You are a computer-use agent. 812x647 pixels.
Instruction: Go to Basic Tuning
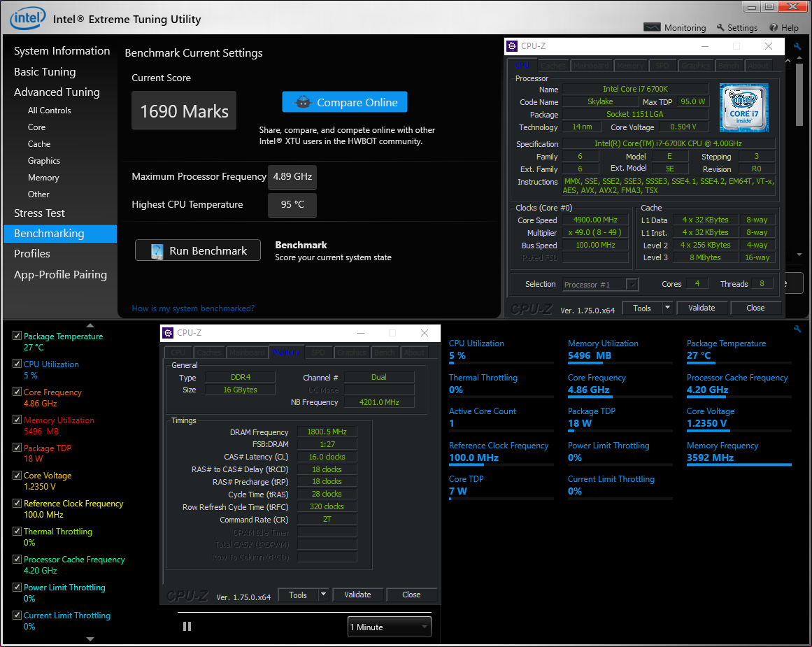45,71
